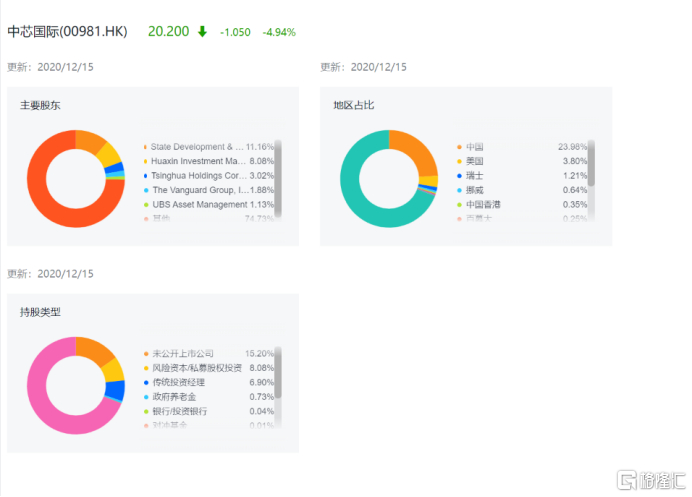Image resolution: width=692 pixels, height=497 pixels.
Task: Click the 中国 23.98% legend entry
Action: pos(522,147)
